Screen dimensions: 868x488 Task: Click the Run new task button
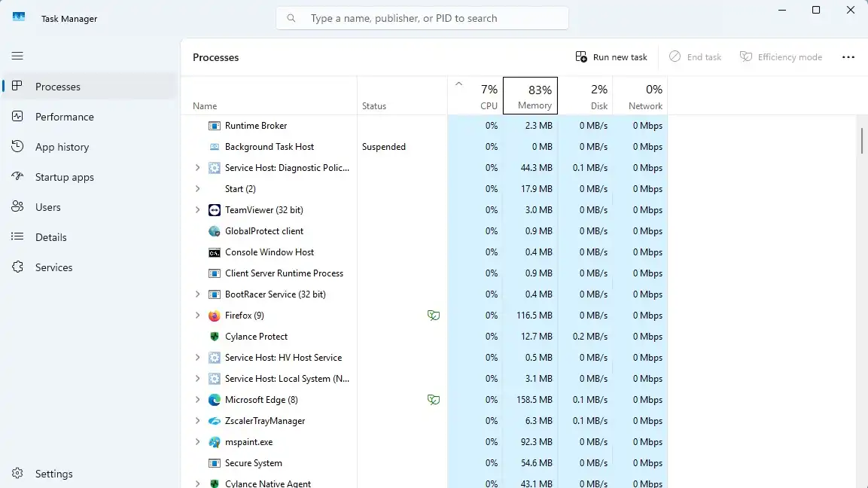click(x=611, y=56)
